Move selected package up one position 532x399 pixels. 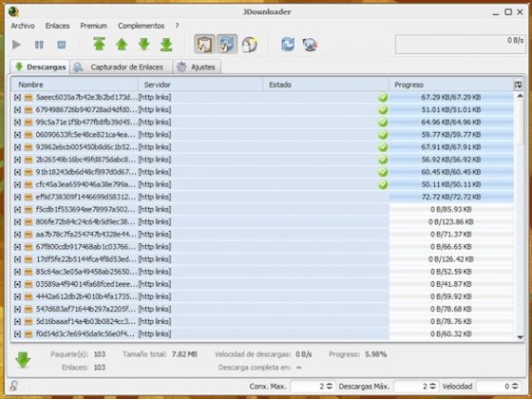click(122, 44)
